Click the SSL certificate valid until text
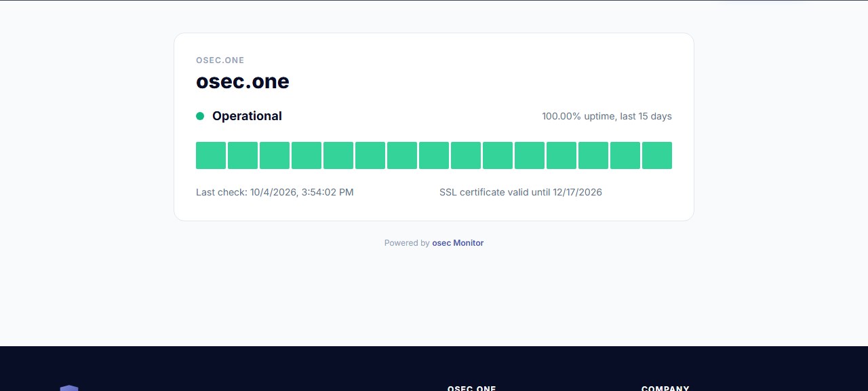 point(521,192)
